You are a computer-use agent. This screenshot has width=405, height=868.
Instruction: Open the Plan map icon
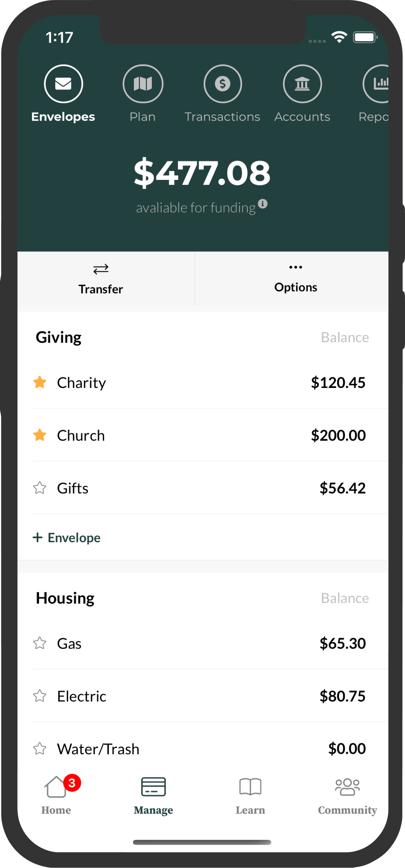[x=143, y=84]
